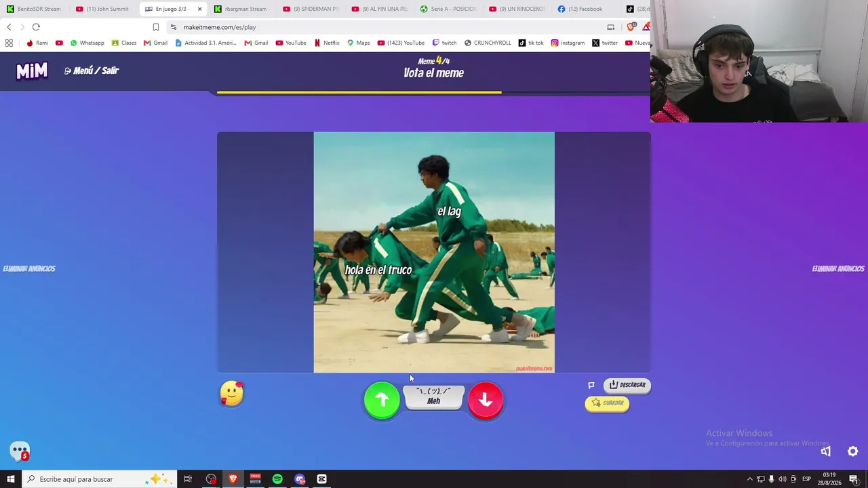Open the Rami bookmark
868x488 pixels.
(x=37, y=43)
